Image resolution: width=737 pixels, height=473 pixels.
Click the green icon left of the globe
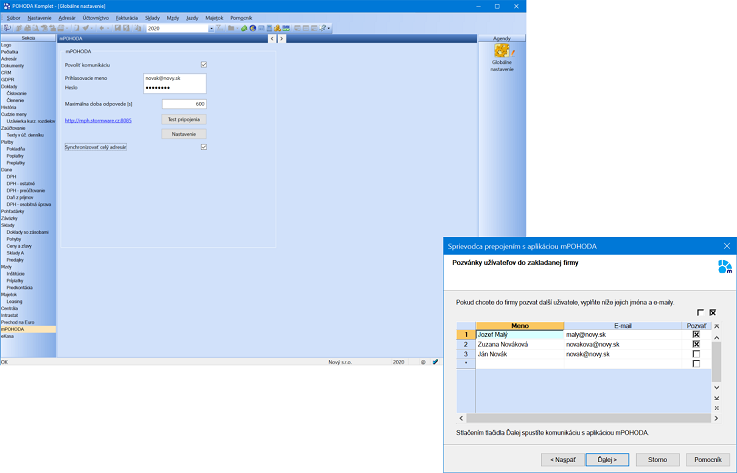pyautogui.click(x=244, y=28)
